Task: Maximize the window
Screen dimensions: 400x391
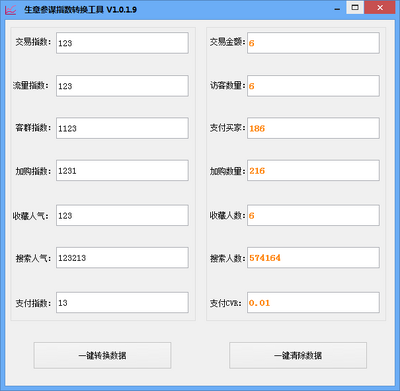Action: (x=355, y=8)
